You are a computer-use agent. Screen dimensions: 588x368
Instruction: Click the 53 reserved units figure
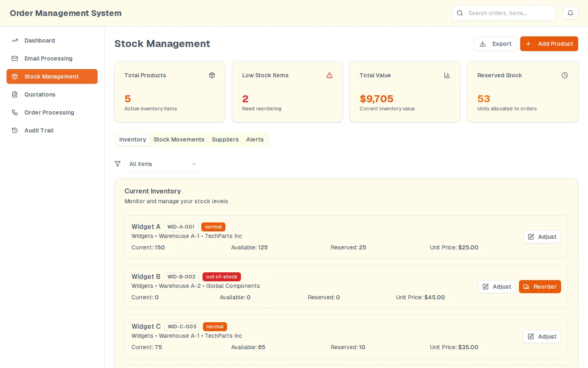click(x=483, y=99)
